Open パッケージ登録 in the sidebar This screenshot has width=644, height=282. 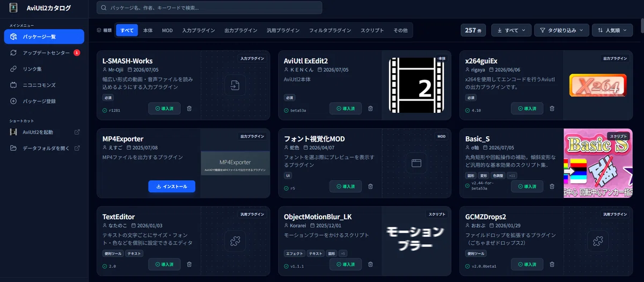pyautogui.click(x=44, y=101)
